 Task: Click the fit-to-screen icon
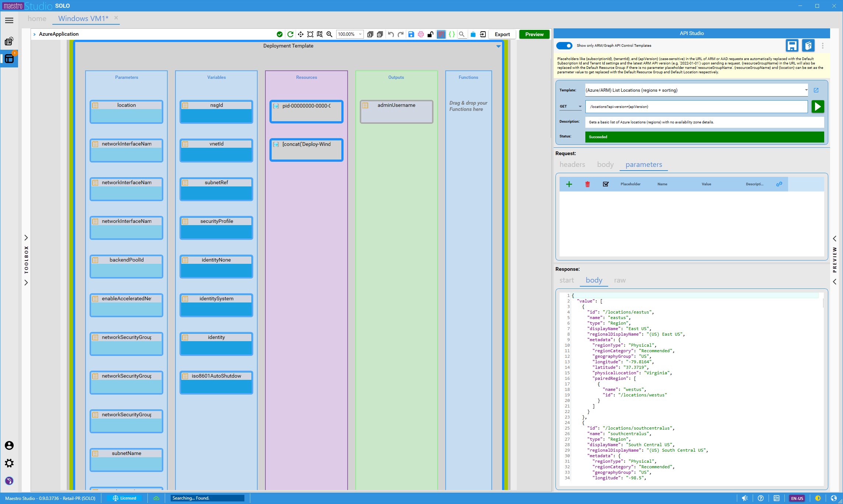(310, 34)
